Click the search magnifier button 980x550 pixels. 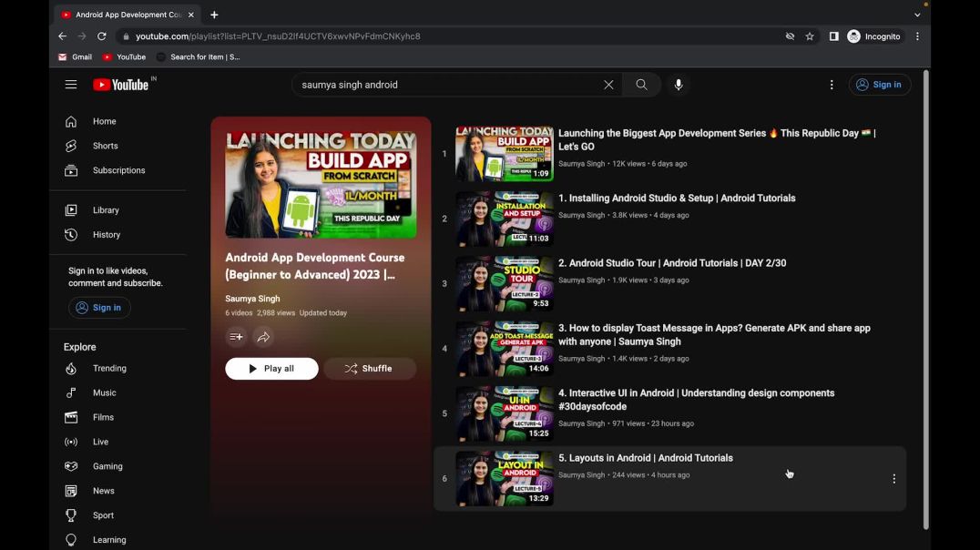pyautogui.click(x=642, y=85)
